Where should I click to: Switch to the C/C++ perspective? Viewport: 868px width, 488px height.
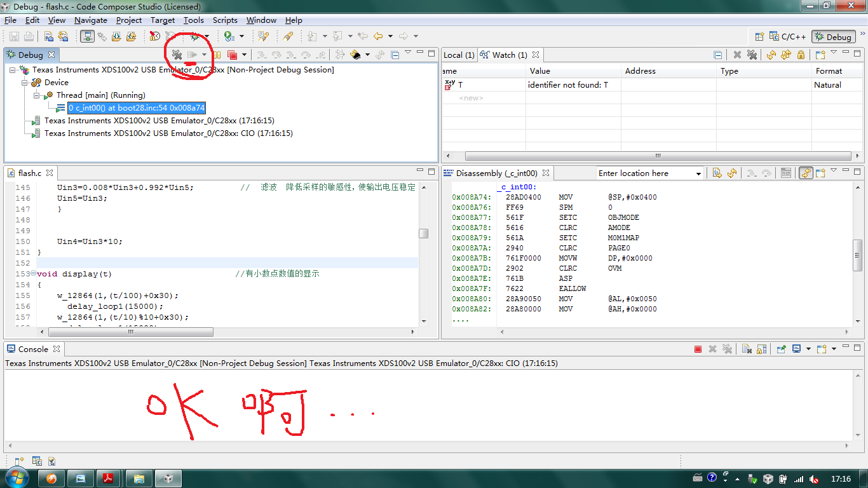tap(788, 37)
